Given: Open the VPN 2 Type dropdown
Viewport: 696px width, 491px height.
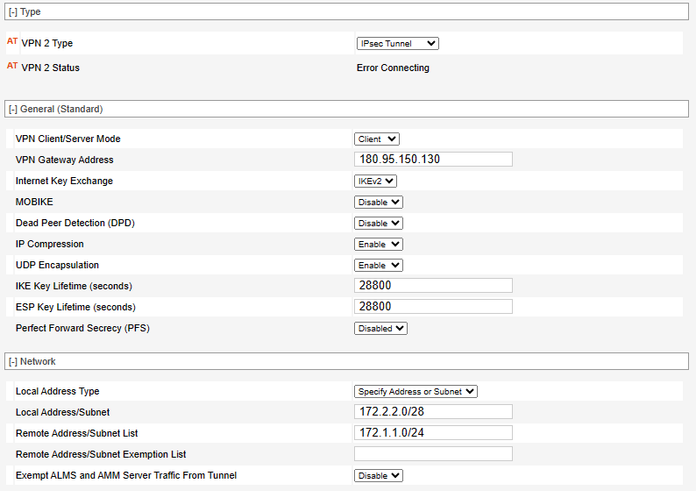Looking at the screenshot, I should pyautogui.click(x=397, y=43).
